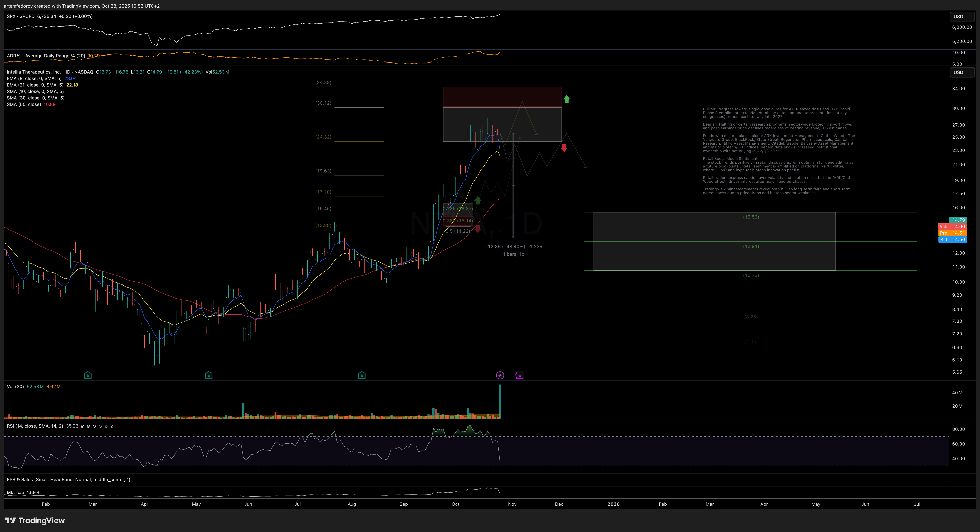
Task: Click the Mkt cap 1.59 B legend
Action: 23,492
